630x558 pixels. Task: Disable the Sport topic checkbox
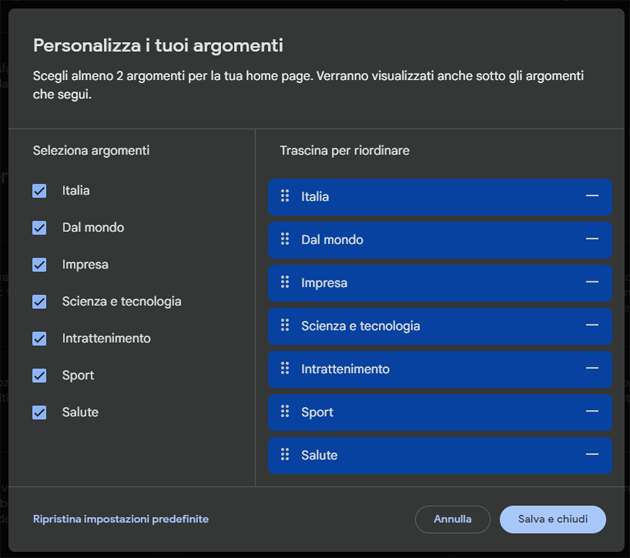tap(40, 376)
